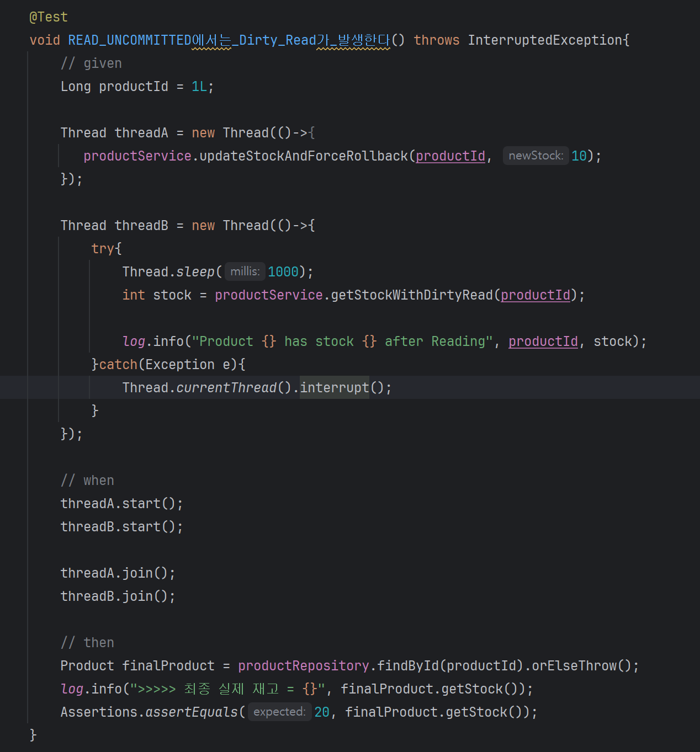Click the Long type of productId declaration
The image size is (700, 752).
pos(76,87)
